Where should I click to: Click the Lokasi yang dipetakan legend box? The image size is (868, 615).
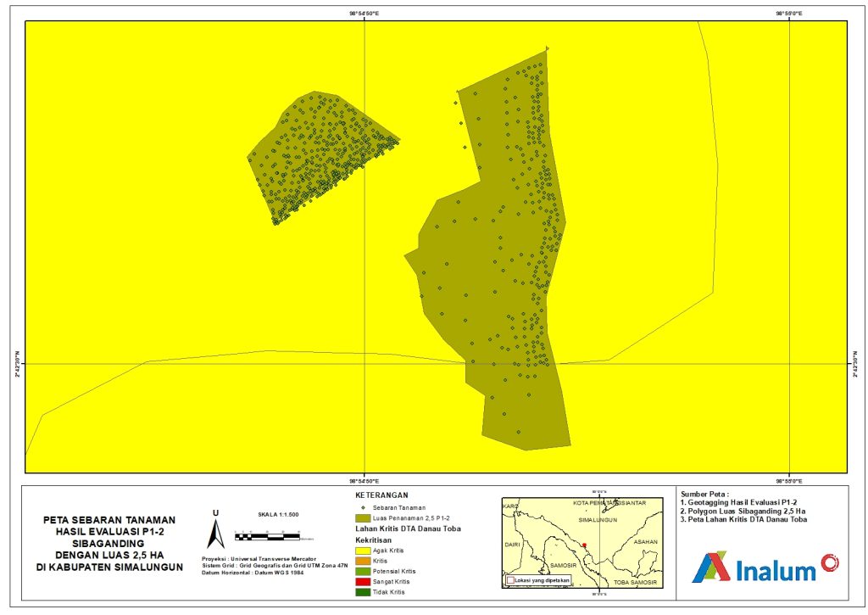coord(509,581)
